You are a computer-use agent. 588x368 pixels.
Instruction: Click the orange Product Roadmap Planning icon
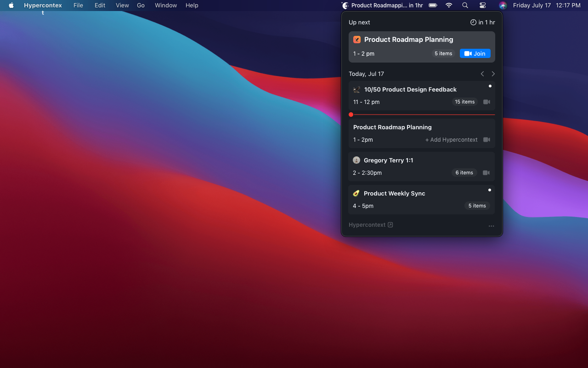click(357, 40)
